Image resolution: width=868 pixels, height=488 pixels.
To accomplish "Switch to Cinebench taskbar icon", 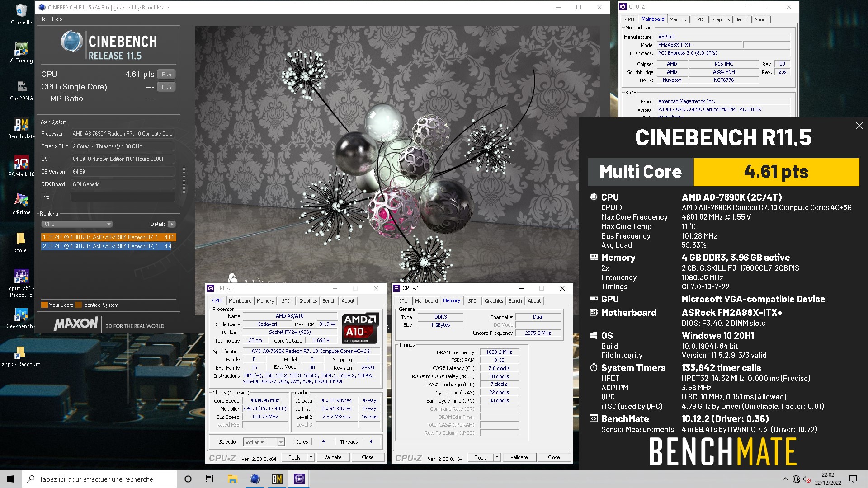I will [x=255, y=479].
